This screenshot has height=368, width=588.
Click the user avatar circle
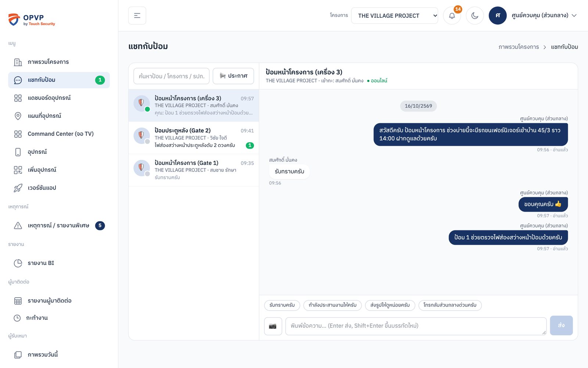[x=498, y=15]
